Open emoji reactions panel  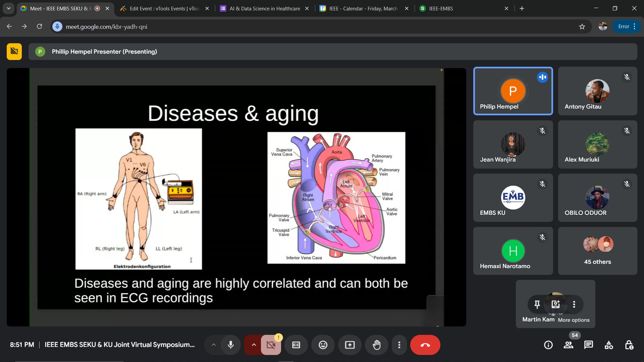pyautogui.click(x=323, y=345)
